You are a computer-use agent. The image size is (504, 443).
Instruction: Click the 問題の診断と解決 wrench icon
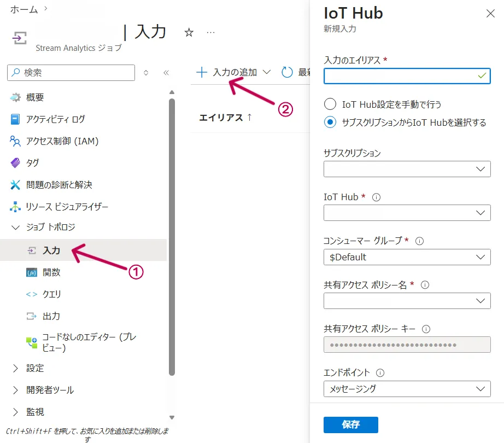[x=15, y=184]
